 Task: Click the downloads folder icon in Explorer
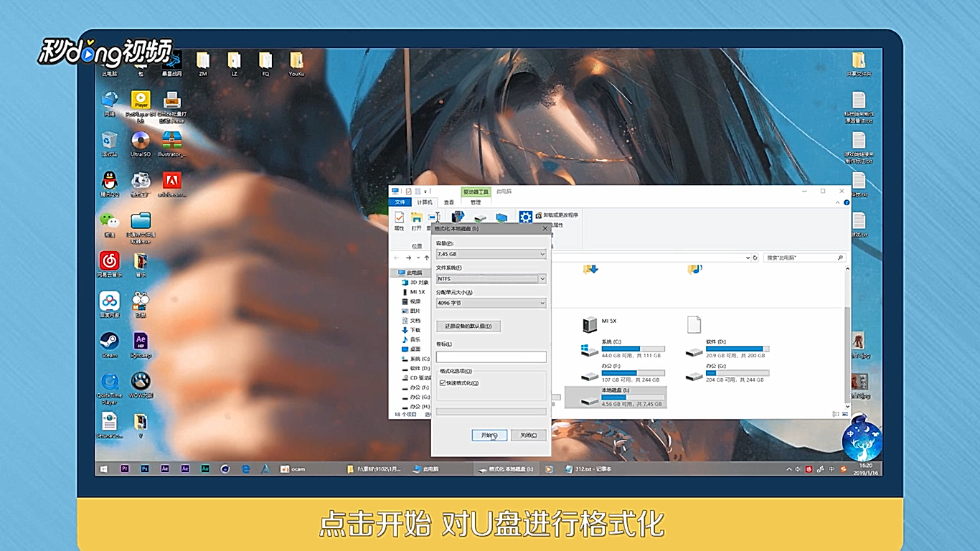(590, 269)
